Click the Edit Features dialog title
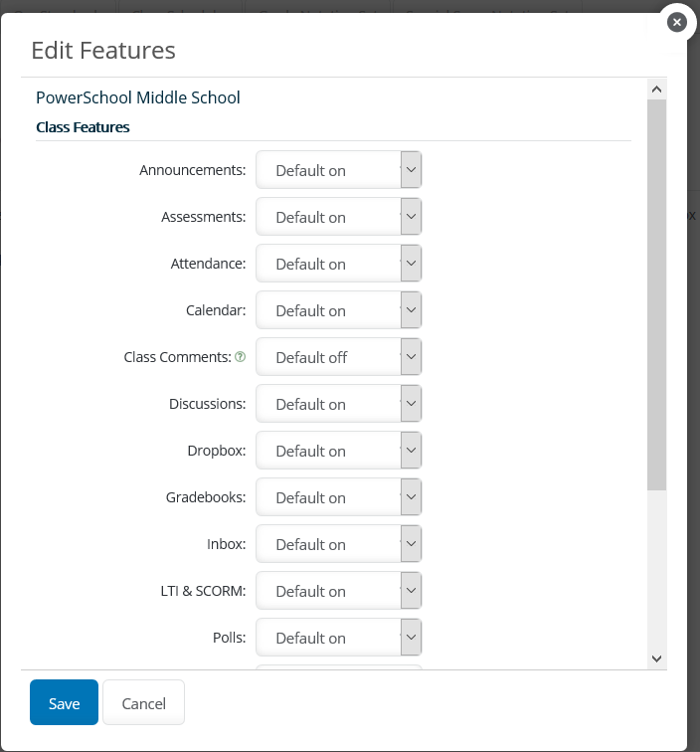This screenshot has height=752, width=700. pyautogui.click(x=103, y=51)
